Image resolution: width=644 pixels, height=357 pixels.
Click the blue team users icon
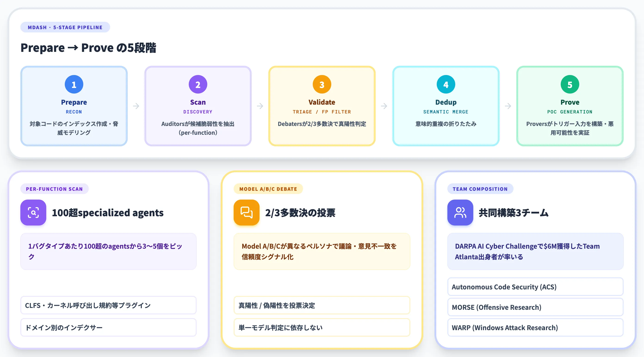point(460,212)
